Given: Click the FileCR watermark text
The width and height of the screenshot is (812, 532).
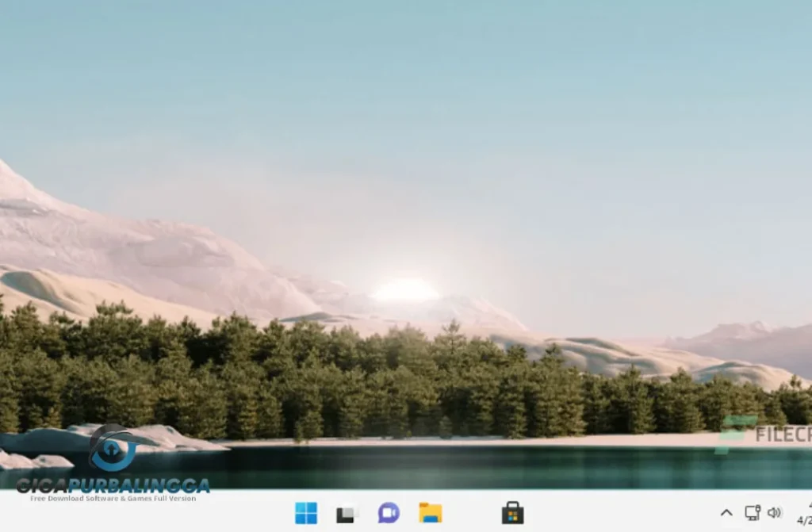Looking at the screenshot, I should 781,432.
